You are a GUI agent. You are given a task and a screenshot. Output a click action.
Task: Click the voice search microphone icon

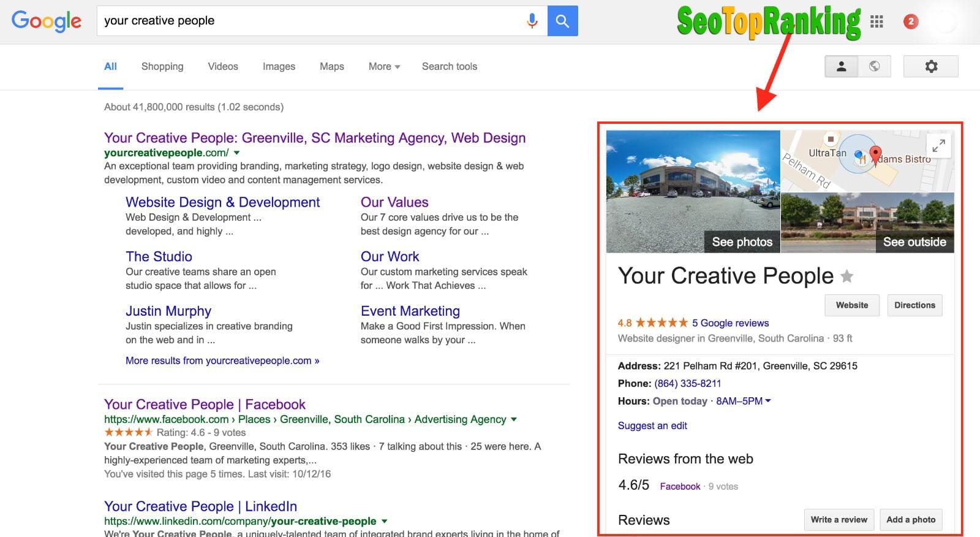(532, 20)
